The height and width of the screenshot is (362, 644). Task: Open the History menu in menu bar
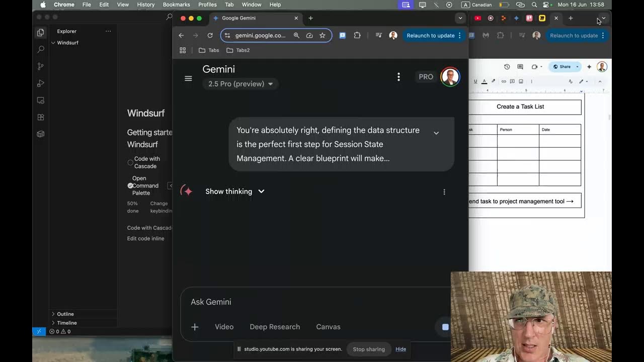(x=145, y=5)
